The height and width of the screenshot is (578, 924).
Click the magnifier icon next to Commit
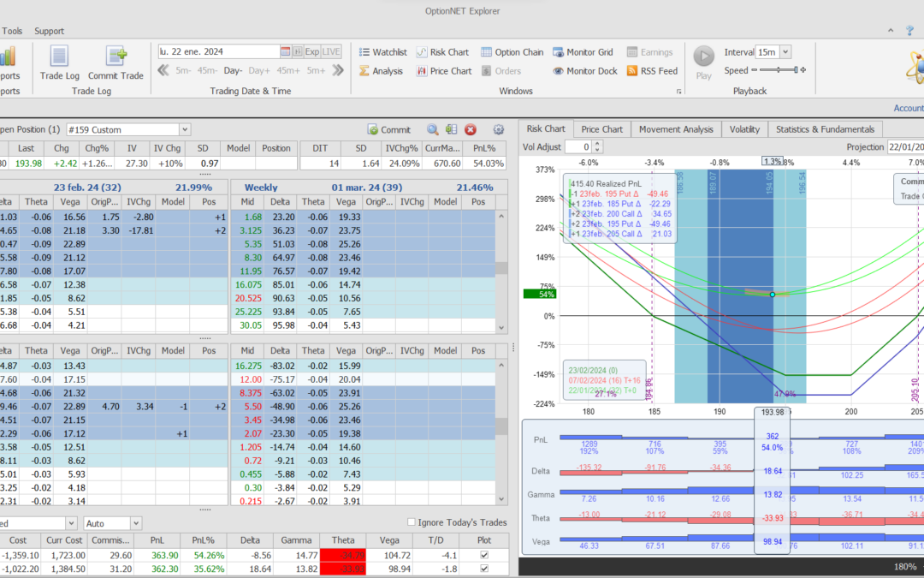[433, 129]
